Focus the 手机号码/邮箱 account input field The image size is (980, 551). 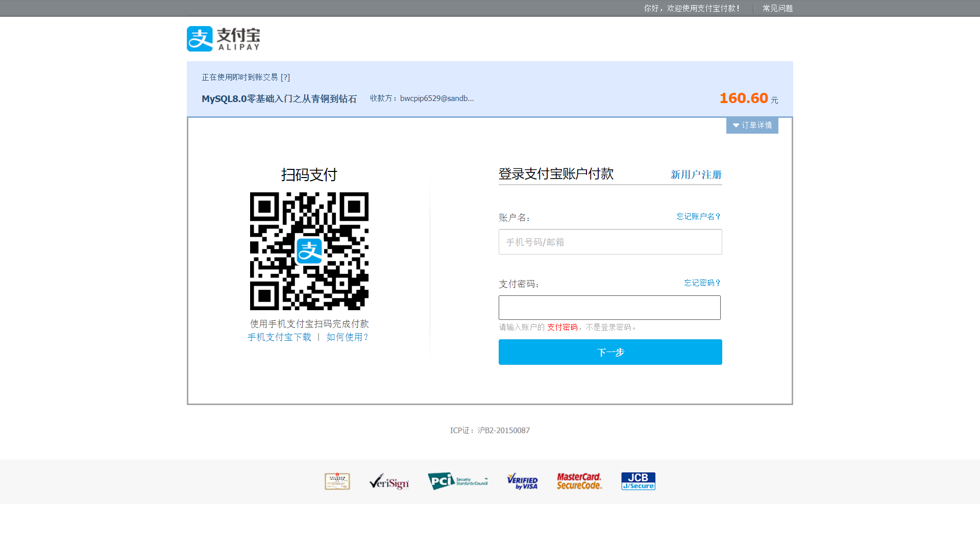pyautogui.click(x=610, y=242)
